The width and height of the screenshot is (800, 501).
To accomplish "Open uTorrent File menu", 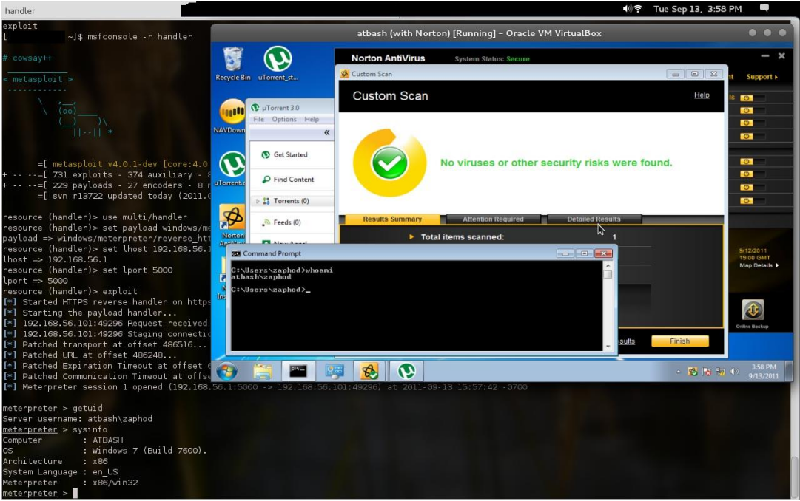I will (x=259, y=119).
